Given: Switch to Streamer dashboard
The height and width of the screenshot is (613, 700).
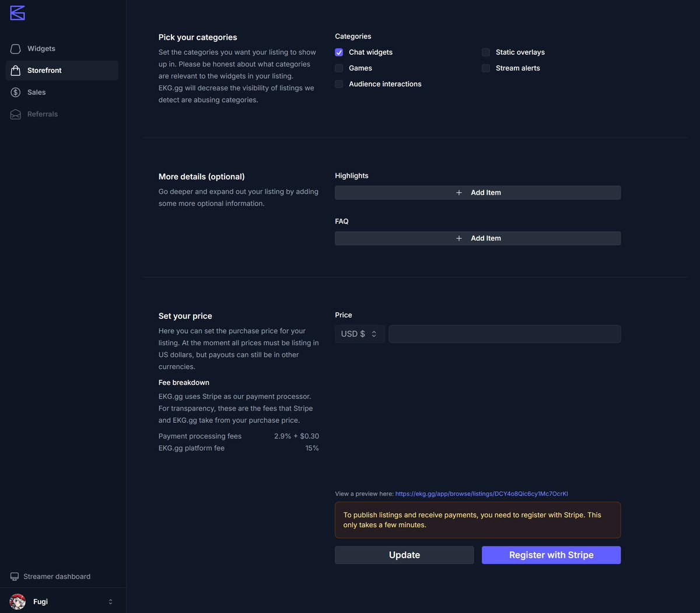Looking at the screenshot, I should click(51, 577).
